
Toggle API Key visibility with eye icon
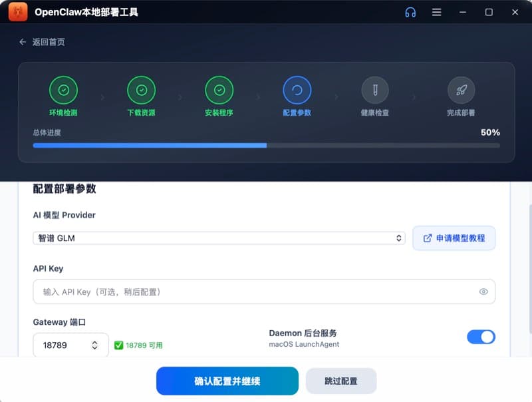485,292
